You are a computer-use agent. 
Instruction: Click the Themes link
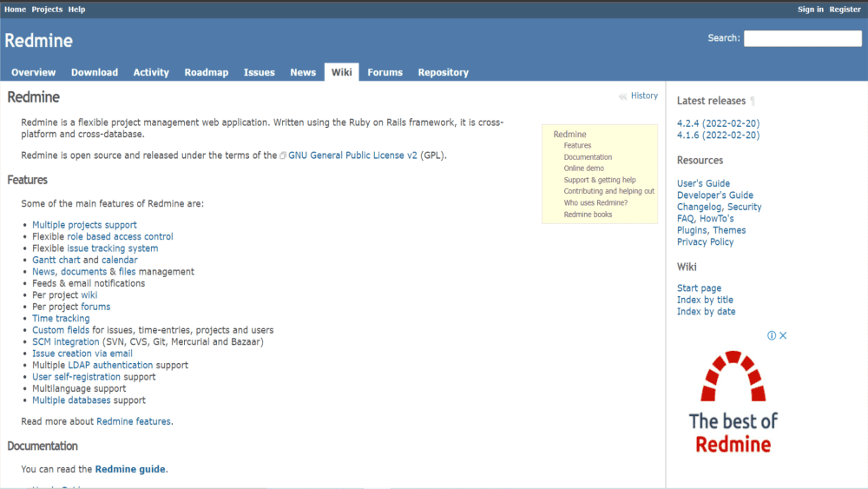pos(729,230)
